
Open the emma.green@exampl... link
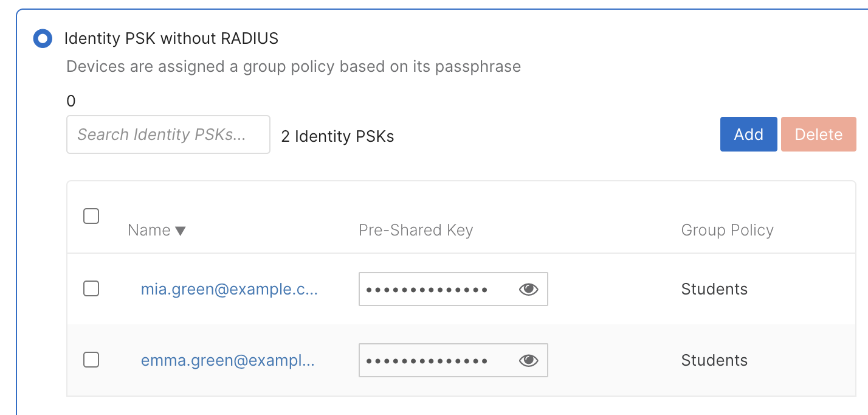[229, 360]
